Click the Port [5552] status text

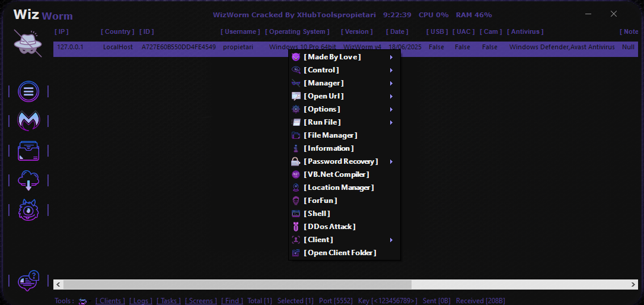tap(336, 301)
